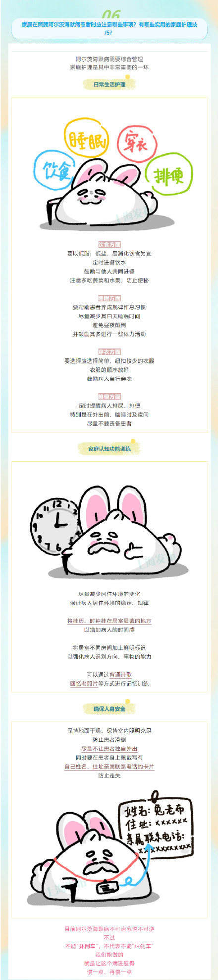The image size is (218, 980).
Task: Click the title question banner about 家庭护理技巧
Action: pyautogui.click(x=109, y=28)
